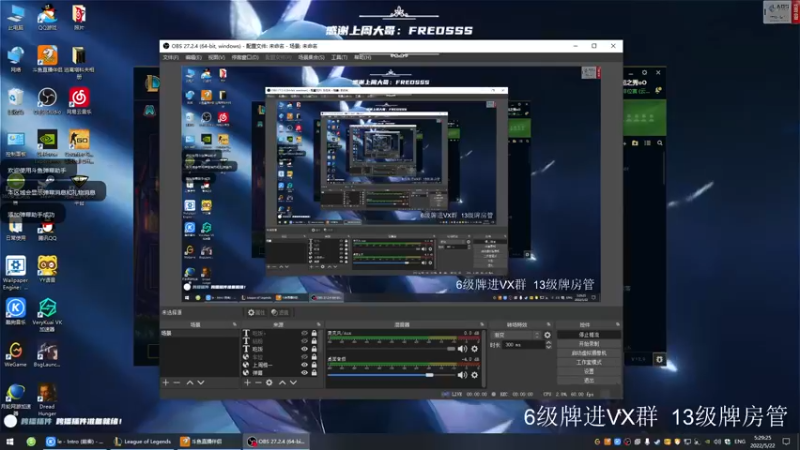Click 停止推流 button
Screen dimensions: 800x450
(x=589, y=335)
